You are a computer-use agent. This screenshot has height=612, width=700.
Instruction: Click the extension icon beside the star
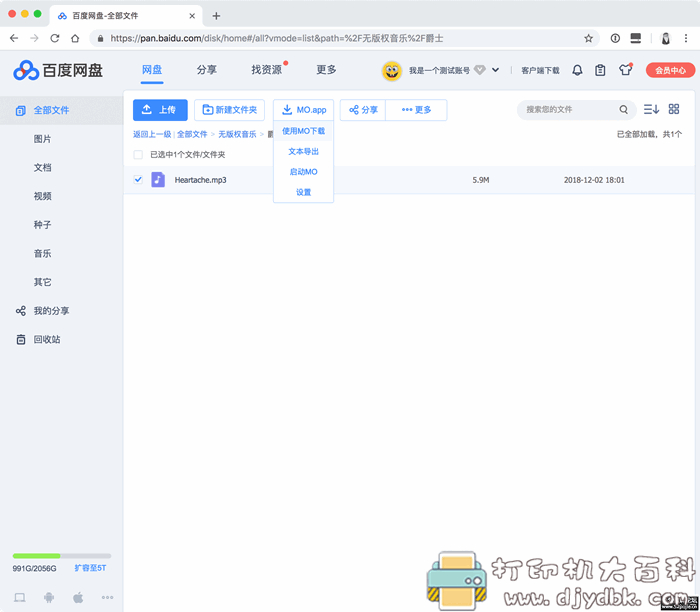pyautogui.click(x=615, y=38)
